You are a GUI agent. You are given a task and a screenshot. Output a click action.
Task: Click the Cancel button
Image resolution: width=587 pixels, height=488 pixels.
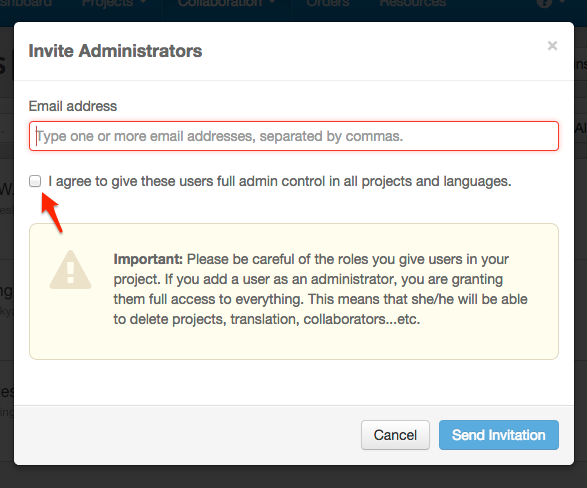(395, 435)
